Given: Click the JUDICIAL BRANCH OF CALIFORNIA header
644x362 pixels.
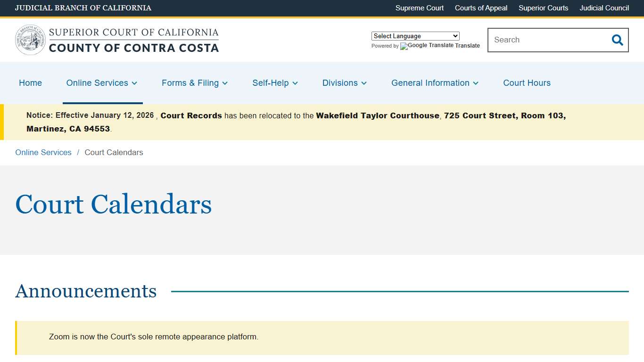Looking at the screenshot, I should pyautogui.click(x=83, y=8).
